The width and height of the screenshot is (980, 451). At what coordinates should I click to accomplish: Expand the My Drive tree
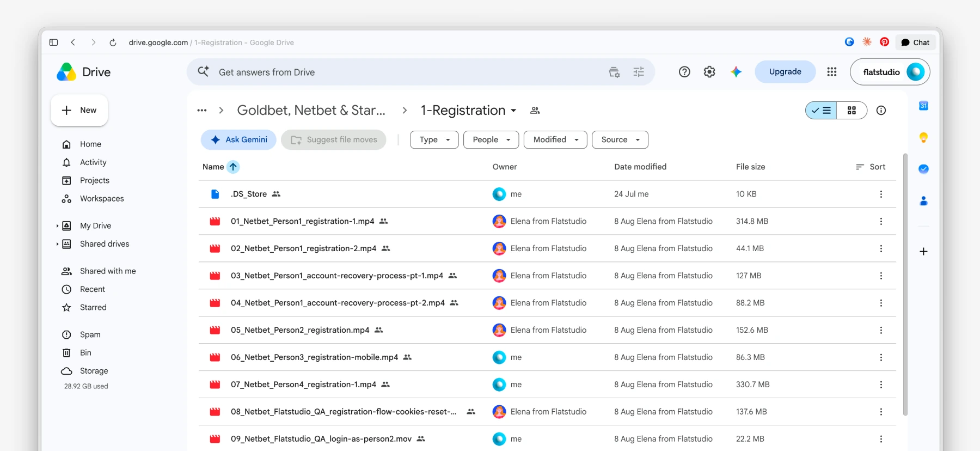point(57,226)
